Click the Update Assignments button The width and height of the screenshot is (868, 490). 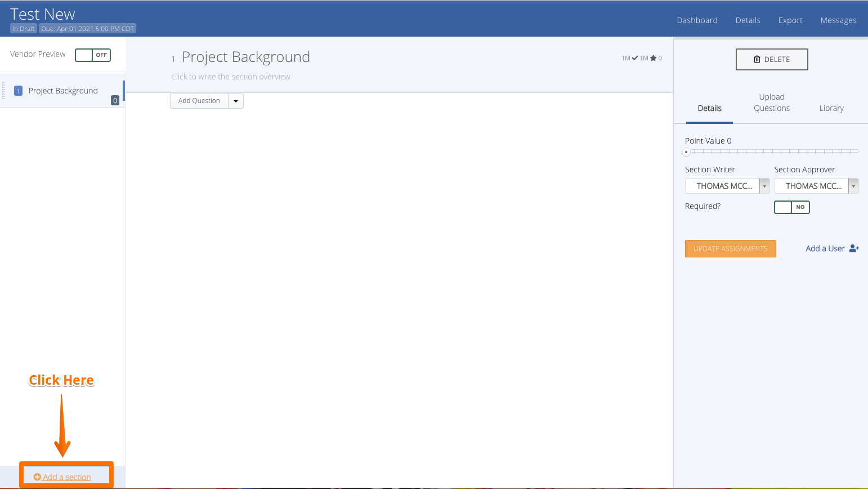730,248
